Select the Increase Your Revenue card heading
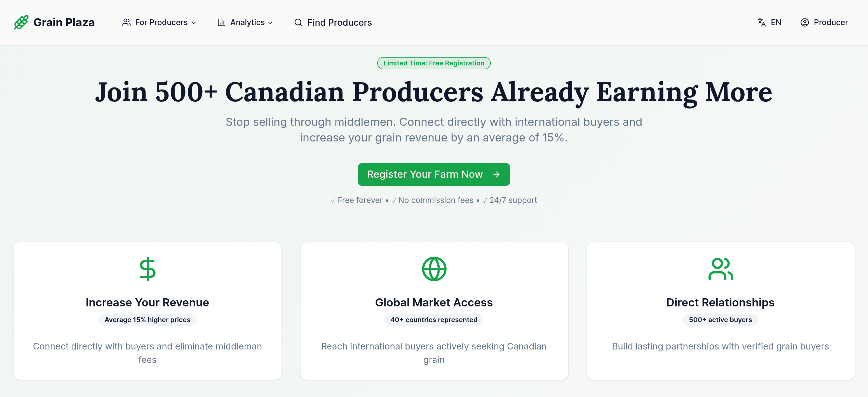Screen dimensions: 868x397 (x=147, y=303)
